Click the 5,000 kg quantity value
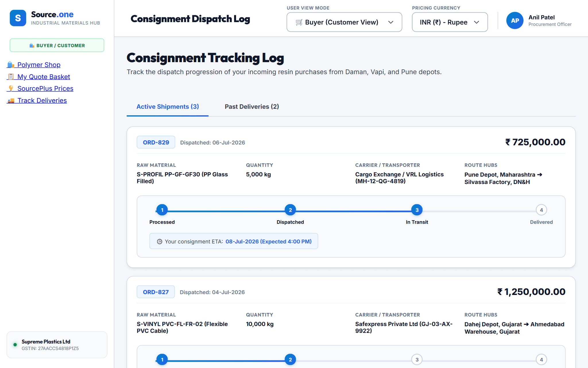Image resolution: width=588 pixels, height=368 pixels. pos(258,174)
